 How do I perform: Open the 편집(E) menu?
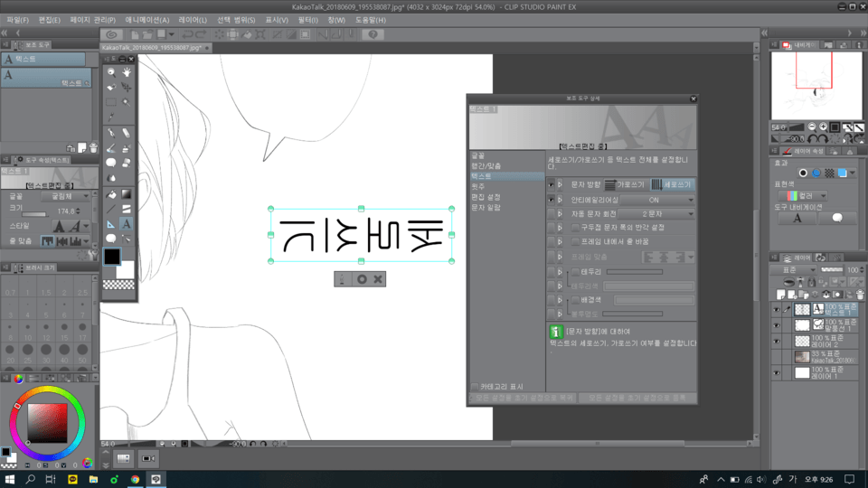(x=49, y=20)
